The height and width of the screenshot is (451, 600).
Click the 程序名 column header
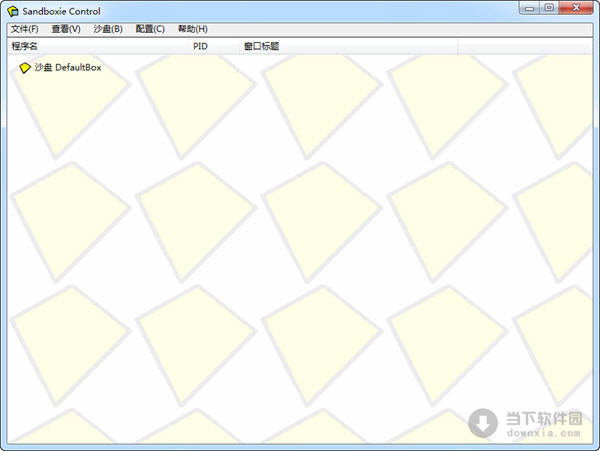tap(98, 46)
